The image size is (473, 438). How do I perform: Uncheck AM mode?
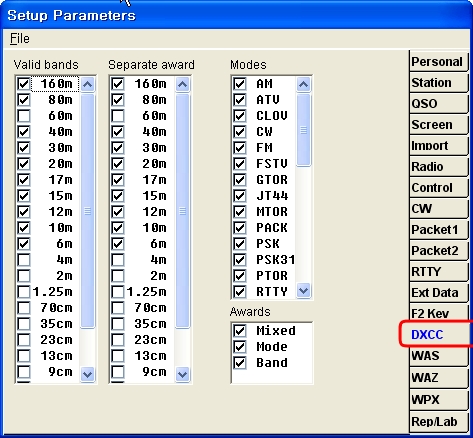pos(240,84)
